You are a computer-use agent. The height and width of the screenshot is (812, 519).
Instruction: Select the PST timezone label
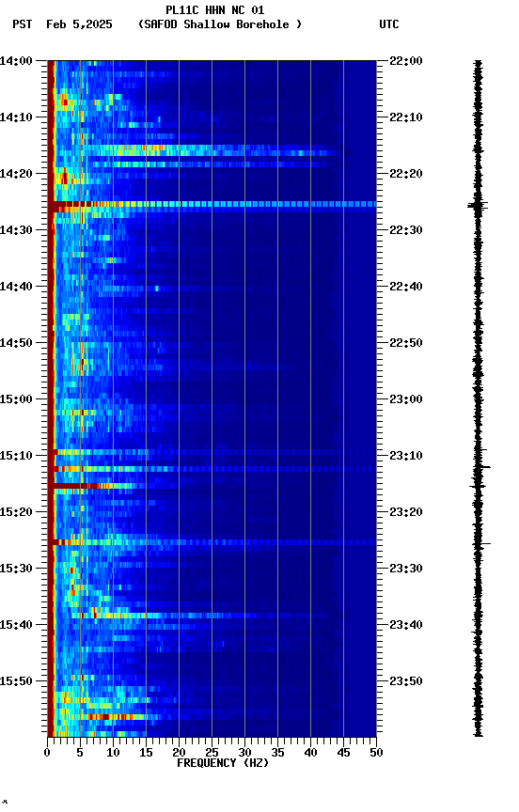tap(23, 24)
